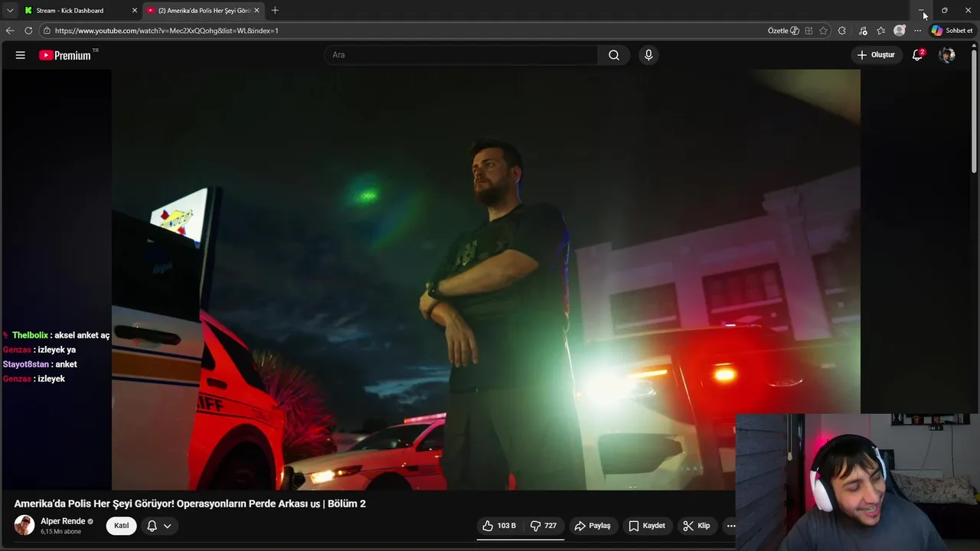980x551 pixels.
Task: Open the notifications bell with badge 2
Action: click(x=917, y=55)
